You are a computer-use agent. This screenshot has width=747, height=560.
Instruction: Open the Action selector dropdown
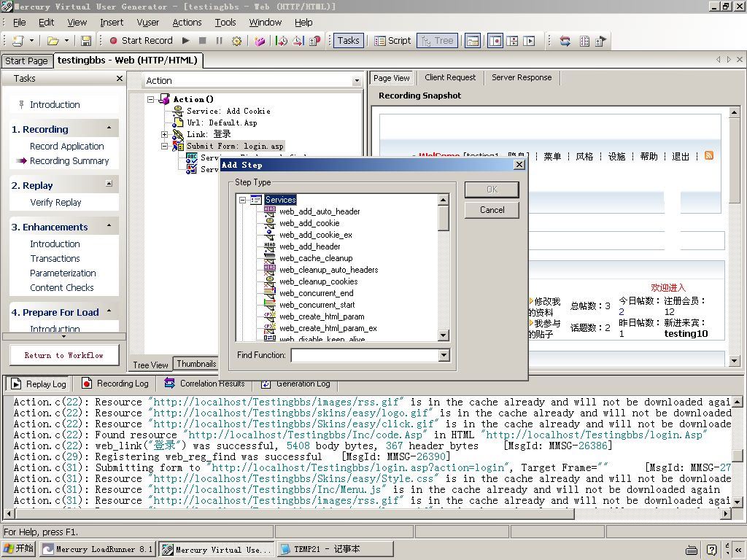coord(356,81)
